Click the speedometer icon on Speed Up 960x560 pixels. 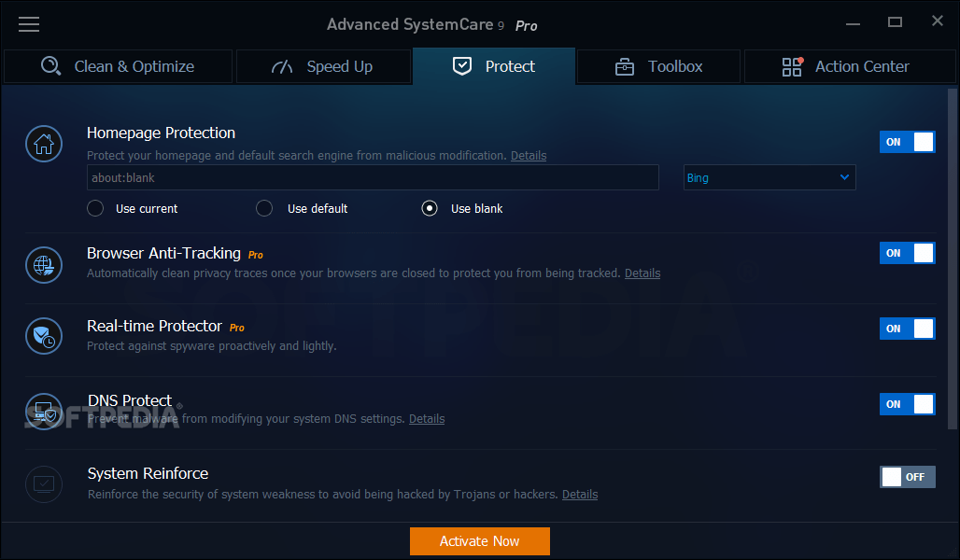pos(282,66)
